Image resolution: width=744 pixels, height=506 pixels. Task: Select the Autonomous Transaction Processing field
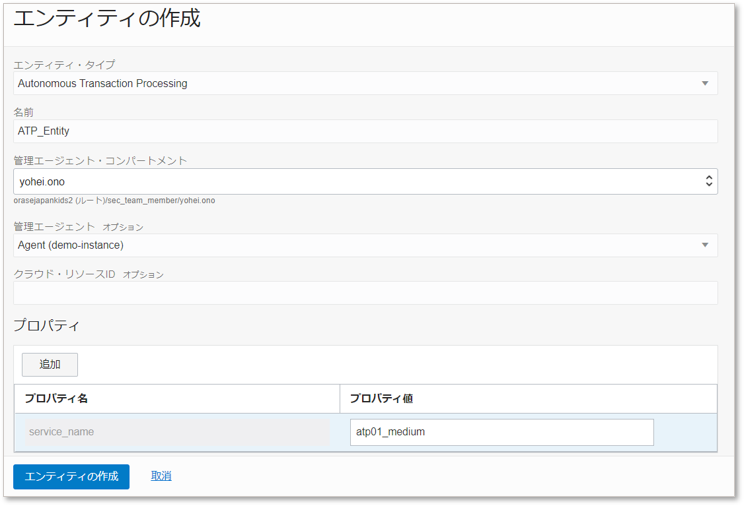[350, 84]
